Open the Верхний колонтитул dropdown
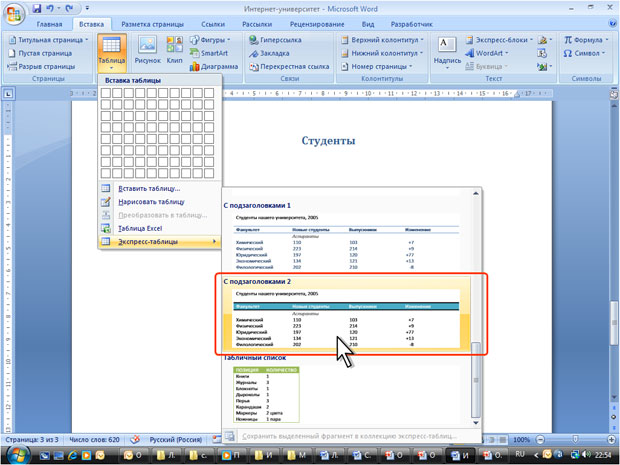Image resolution: width=620 pixels, height=465 pixels. (x=419, y=39)
